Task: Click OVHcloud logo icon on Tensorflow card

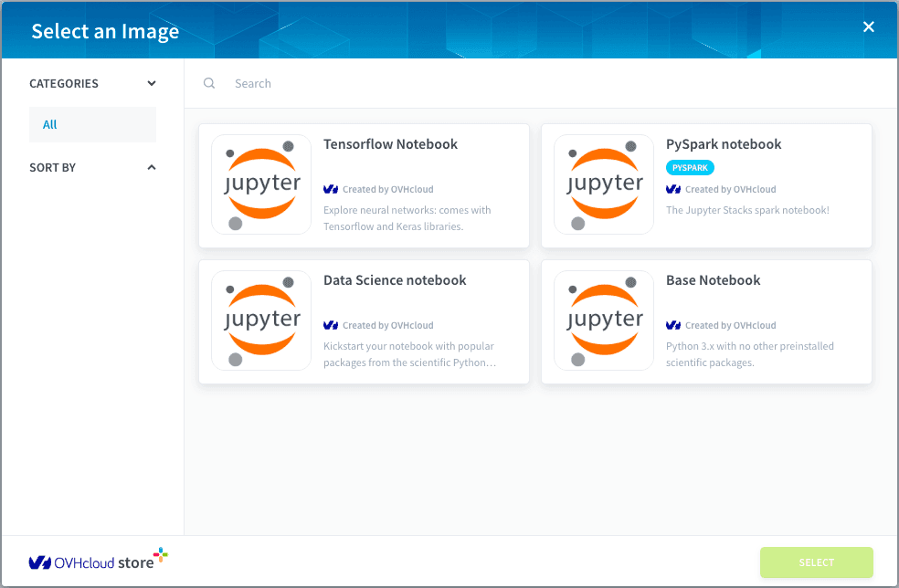Action: [331, 189]
